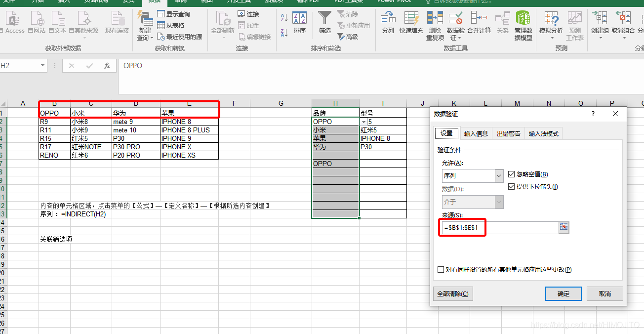Click Connections (连接) in ribbon

click(248, 14)
